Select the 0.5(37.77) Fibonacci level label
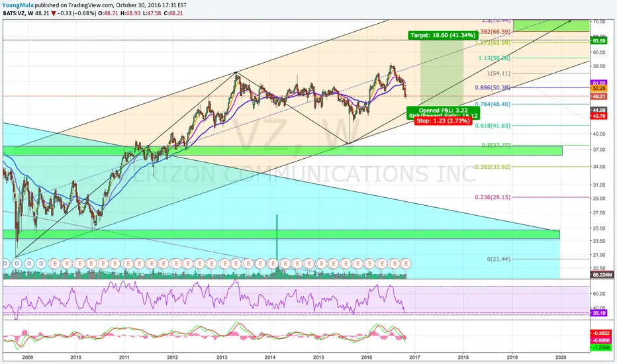The image size is (617, 364). click(x=496, y=145)
